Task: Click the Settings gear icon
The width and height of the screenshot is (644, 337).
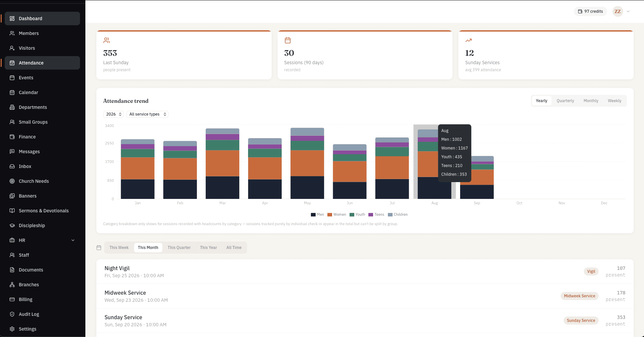Action: coord(12,329)
